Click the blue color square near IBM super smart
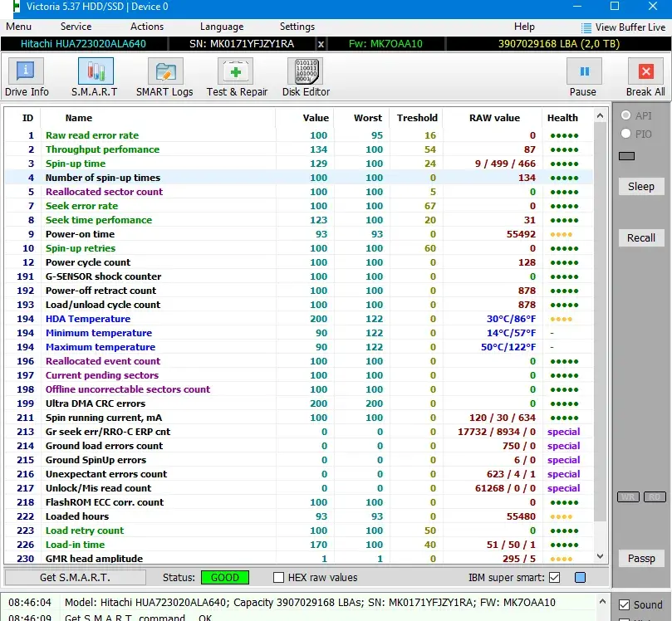The height and width of the screenshot is (621, 672). pyautogui.click(x=580, y=577)
